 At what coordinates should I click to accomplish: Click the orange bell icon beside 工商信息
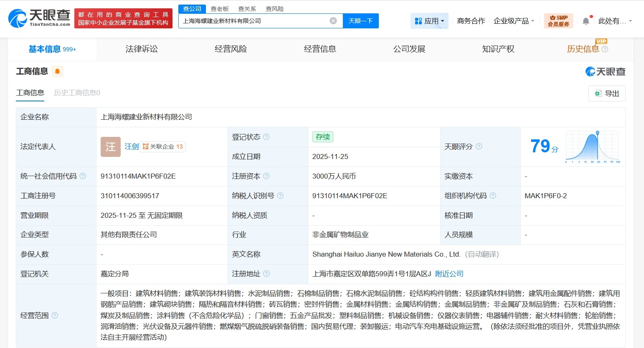click(x=57, y=71)
